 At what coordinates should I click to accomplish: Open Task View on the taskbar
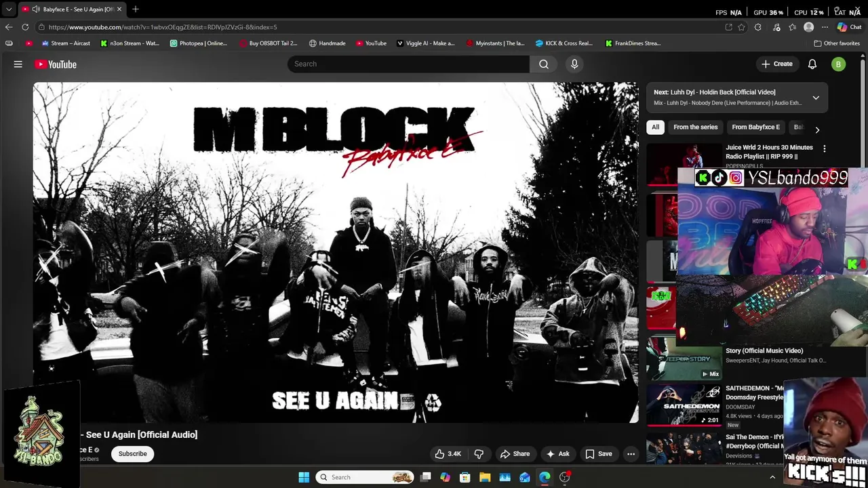(425, 477)
